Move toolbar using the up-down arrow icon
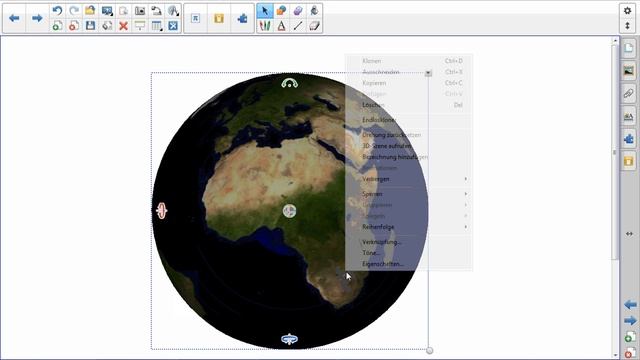This screenshot has width=640, height=360. [628, 26]
